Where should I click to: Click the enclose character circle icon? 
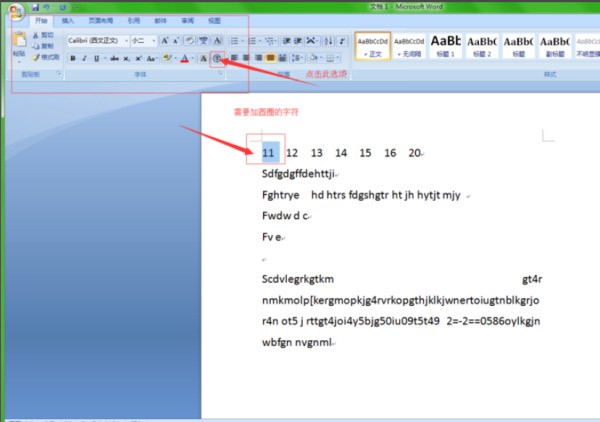[x=217, y=58]
